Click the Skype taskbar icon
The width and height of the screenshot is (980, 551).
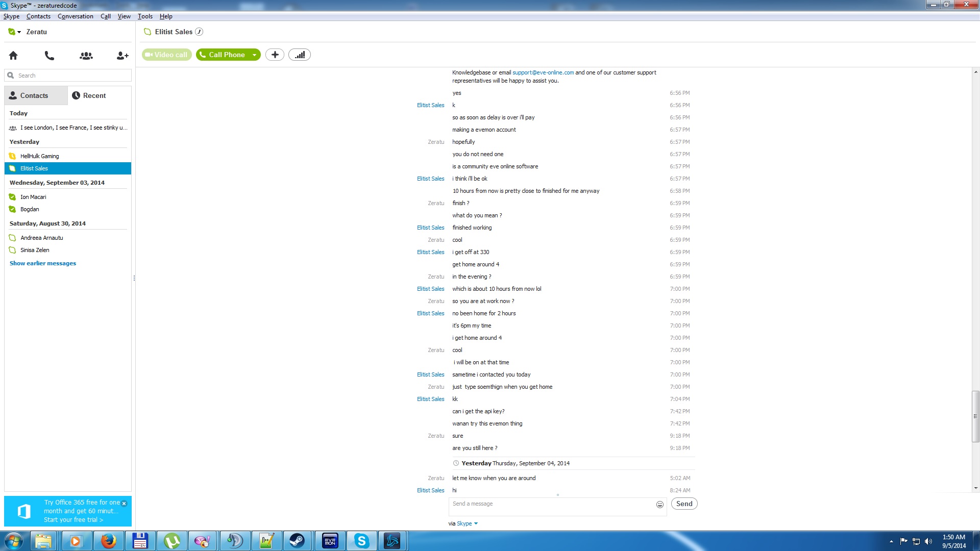[x=361, y=540]
